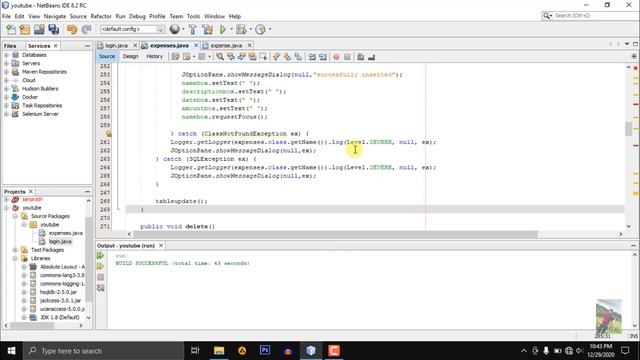Click the editor horizontal scrollbar
640x360 pixels.
[x=336, y=234]
